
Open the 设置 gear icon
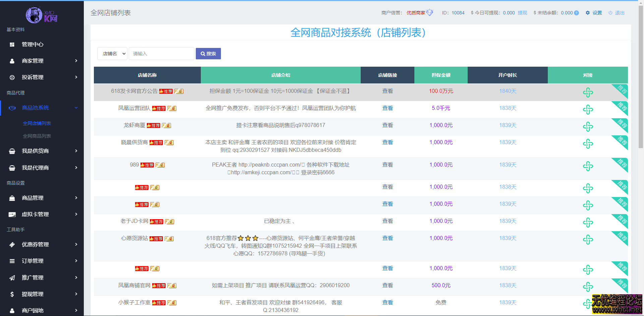coord(587,13)
